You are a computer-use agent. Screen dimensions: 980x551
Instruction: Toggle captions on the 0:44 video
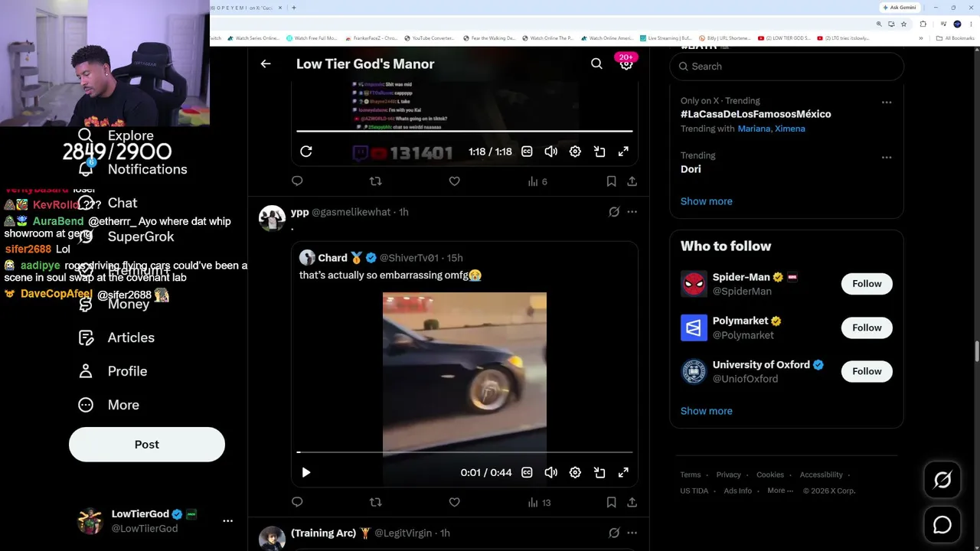[527, 473]
